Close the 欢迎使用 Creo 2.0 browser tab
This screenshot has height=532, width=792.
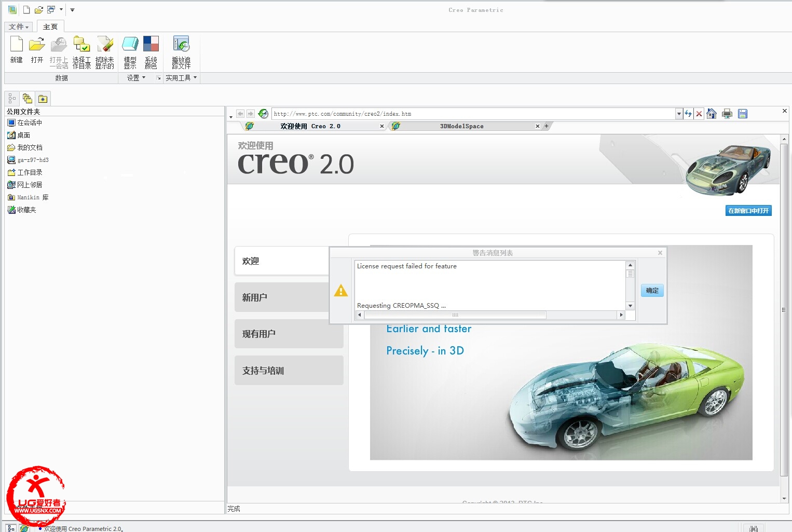coord(382,126)
